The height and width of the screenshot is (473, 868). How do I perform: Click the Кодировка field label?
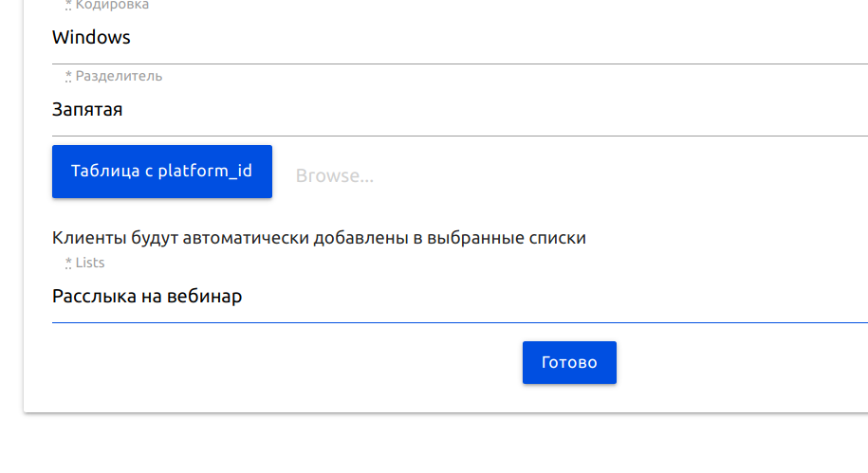(x=112, y=5)
